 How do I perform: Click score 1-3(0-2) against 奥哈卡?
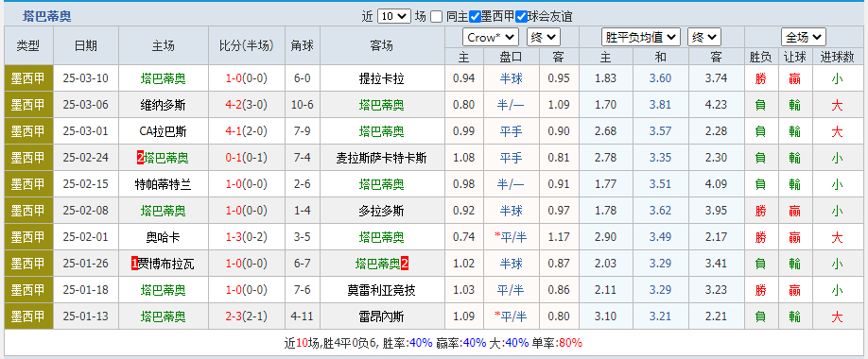[x=247, y=237]
